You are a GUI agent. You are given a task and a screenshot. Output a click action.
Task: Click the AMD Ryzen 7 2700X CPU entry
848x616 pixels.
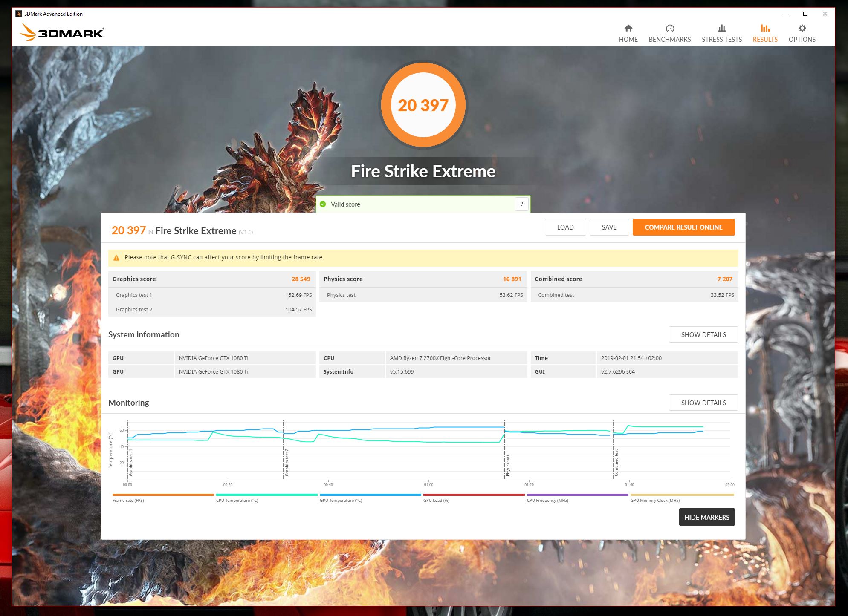440,358
